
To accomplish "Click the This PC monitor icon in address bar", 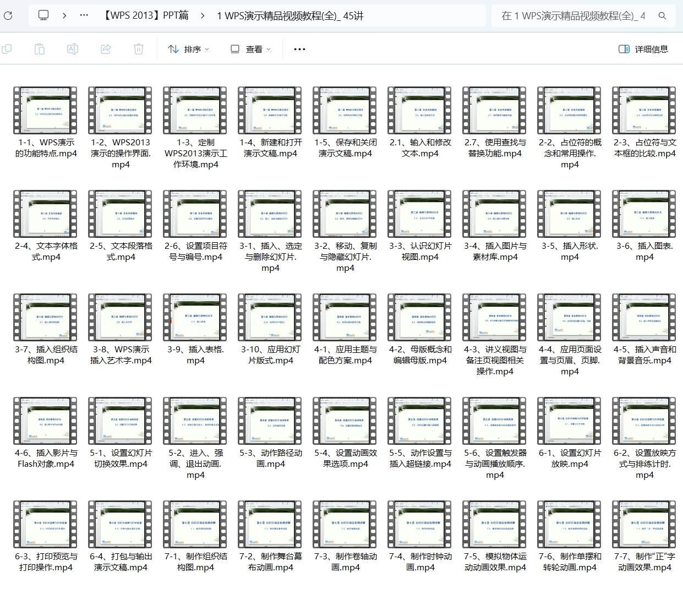I will [x=43, y=15].
